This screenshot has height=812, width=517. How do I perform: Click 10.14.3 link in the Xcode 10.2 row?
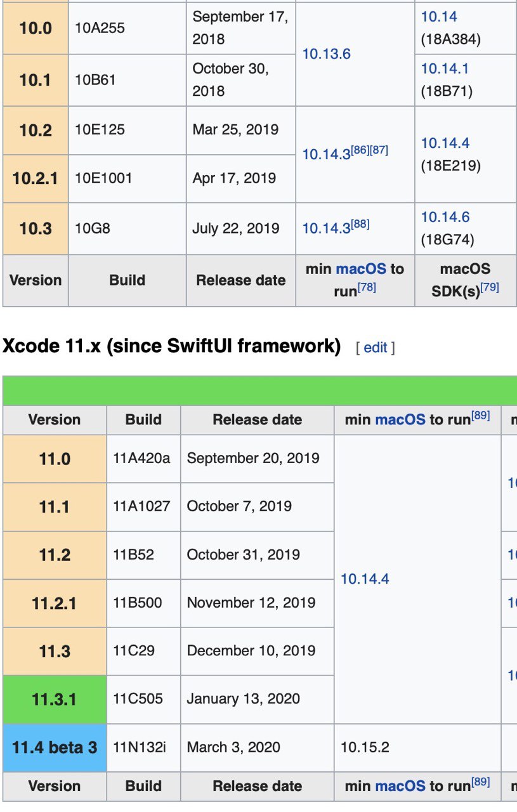click(x=326, y=154)
